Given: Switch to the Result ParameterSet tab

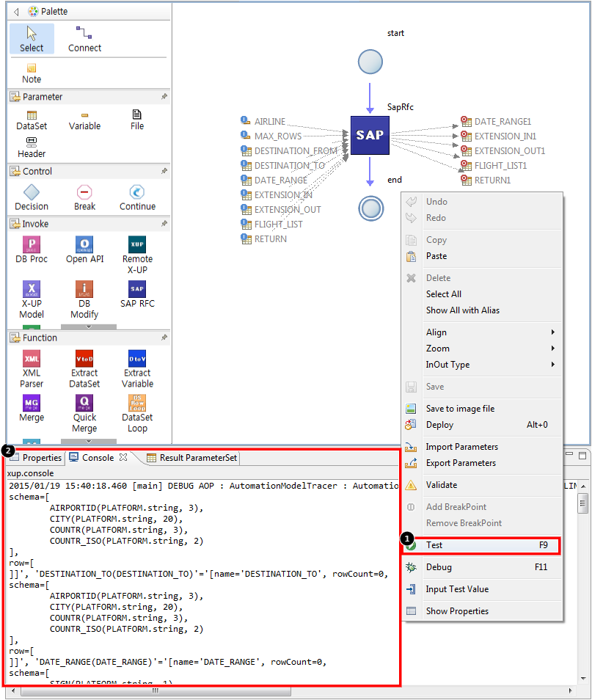Looking at the screenshot, I should pos(192,458).
